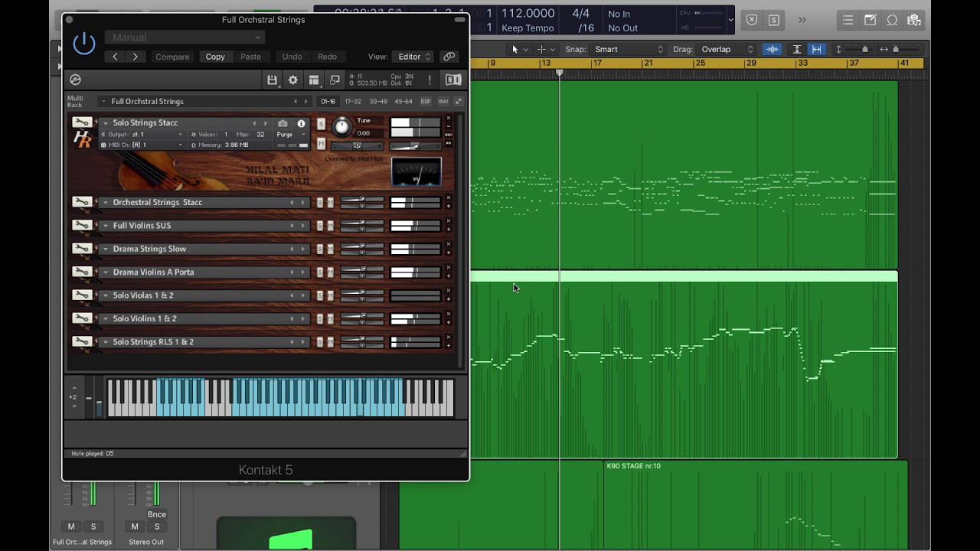
Task: Click the instrument info icon
Action: click(301, 123)
